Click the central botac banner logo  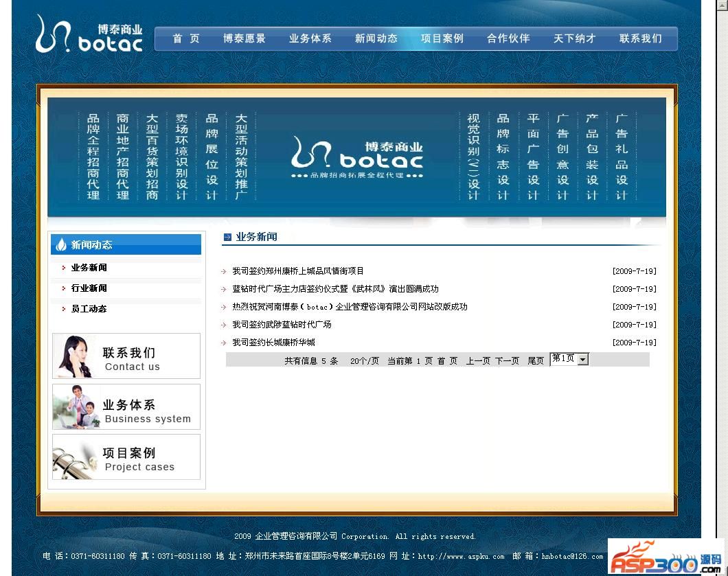[357, 157]
